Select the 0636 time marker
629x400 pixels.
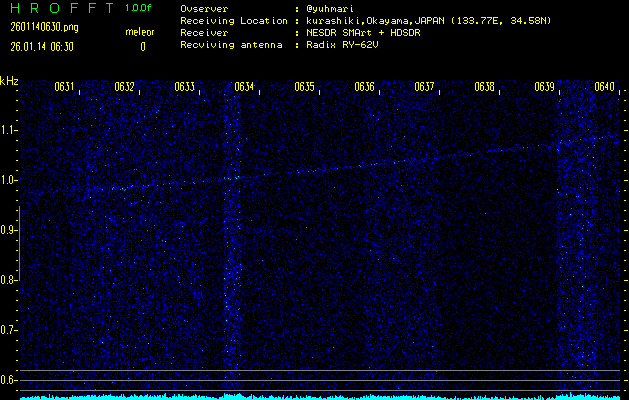(x=364, y=87)
